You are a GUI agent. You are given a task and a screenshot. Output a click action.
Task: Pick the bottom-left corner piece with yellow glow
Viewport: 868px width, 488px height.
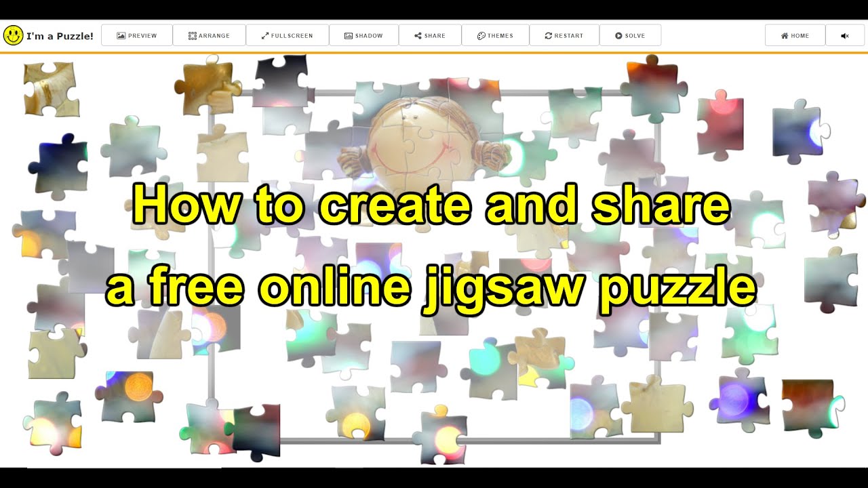click(x=53, y=423)
